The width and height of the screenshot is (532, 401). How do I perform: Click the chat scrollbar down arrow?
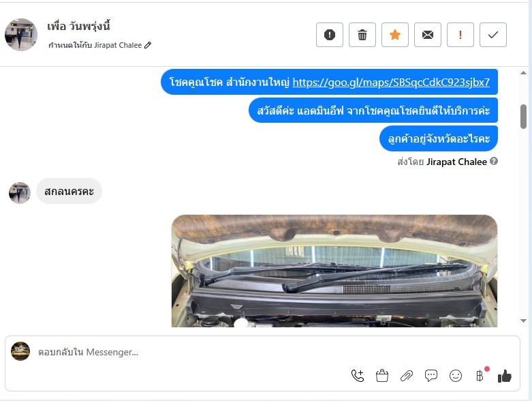523,321
